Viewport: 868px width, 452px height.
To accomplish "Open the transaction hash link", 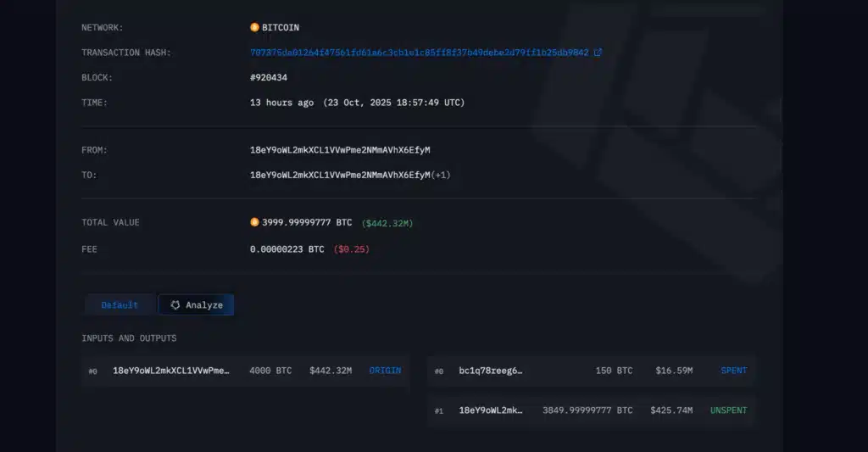I will coord(419,53).
